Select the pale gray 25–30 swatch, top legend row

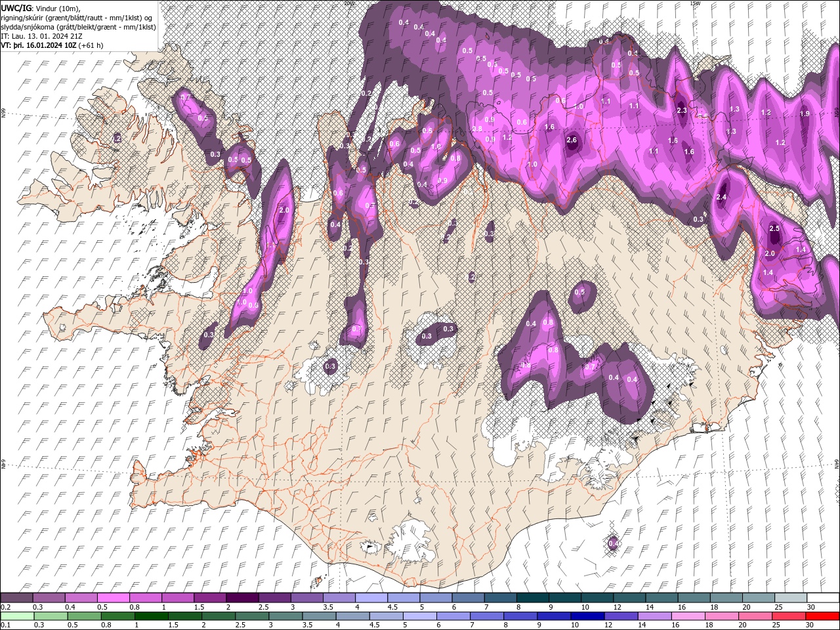click(791, 598)
